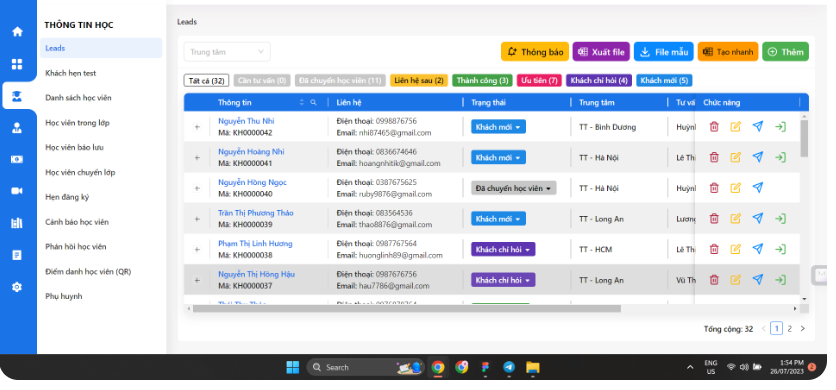The image size is (836, 390).
Task: Open Chrome from the taskbar
Action: [438, 367]
